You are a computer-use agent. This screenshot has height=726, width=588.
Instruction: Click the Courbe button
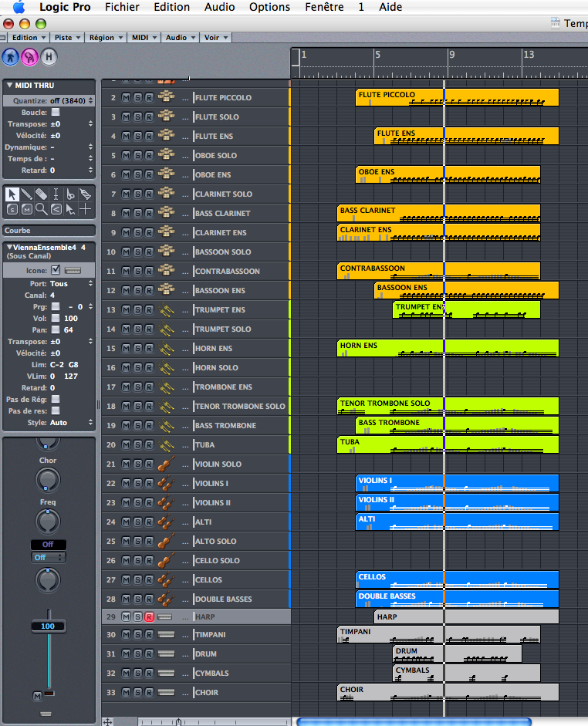[49, 230]
